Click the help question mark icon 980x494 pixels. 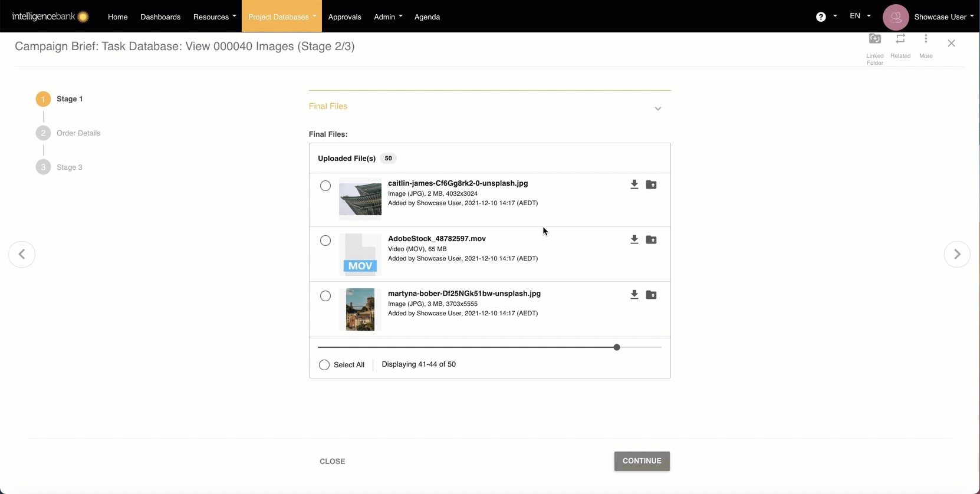pos(820,17)
